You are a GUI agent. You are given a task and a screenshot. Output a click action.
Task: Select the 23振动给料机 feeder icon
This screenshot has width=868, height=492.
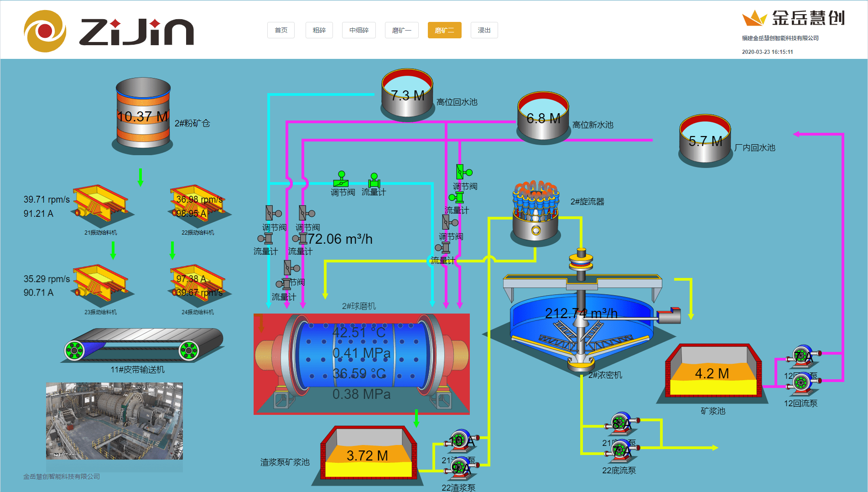(100, 284)
